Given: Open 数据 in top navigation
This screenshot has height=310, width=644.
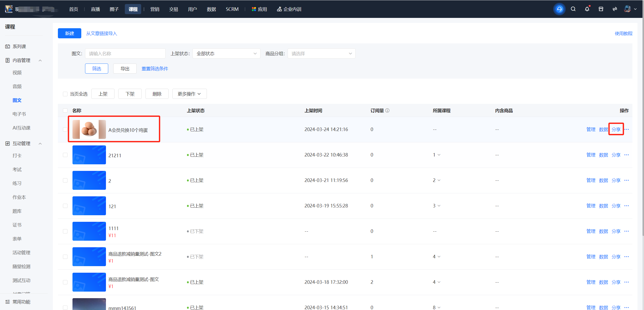Looking at the screenshot, I should point(211,9).
